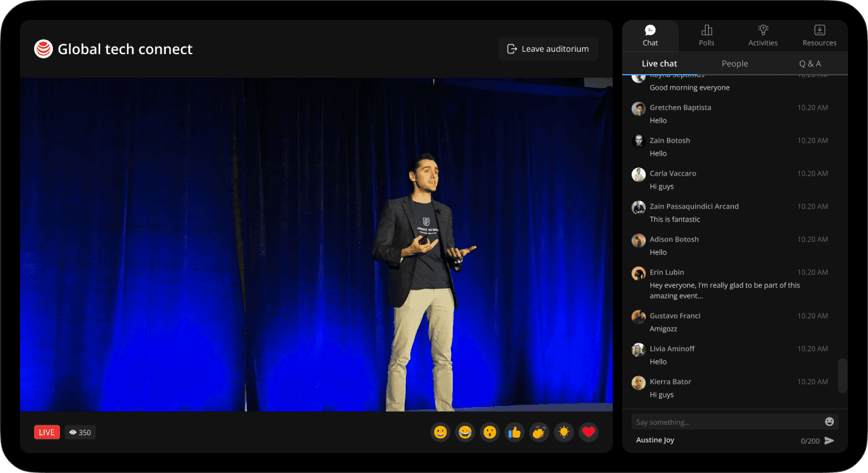Open the Chat tab
Screen dimensions: 868x473
(650, 36)
